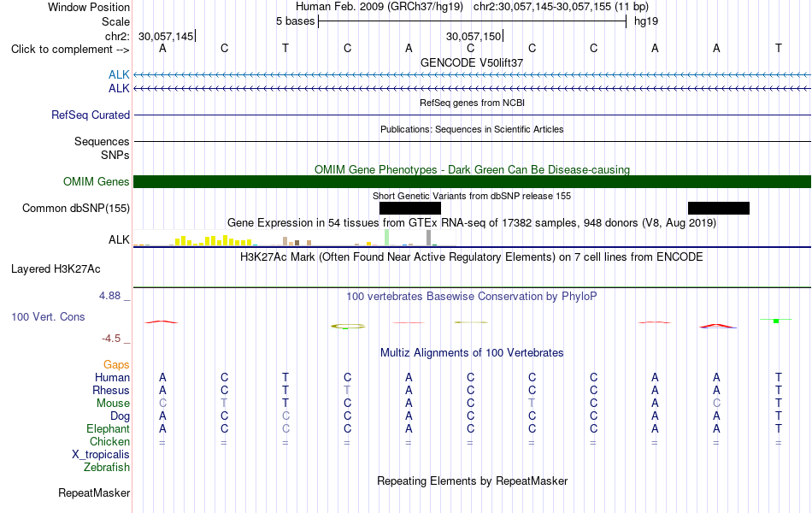
Task: Click the light blue ALK GENCODE label
Action: point(119,75)
